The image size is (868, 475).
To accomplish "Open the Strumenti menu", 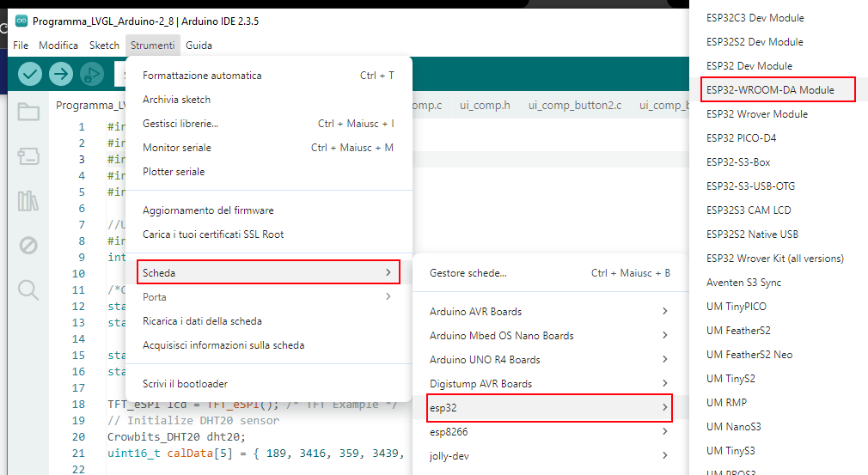I will 152,46.
